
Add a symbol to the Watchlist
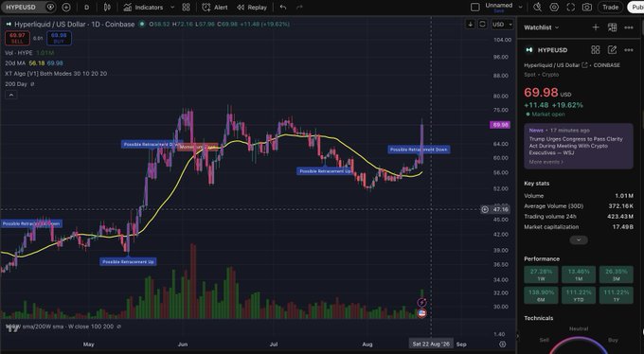coord(596,27)
